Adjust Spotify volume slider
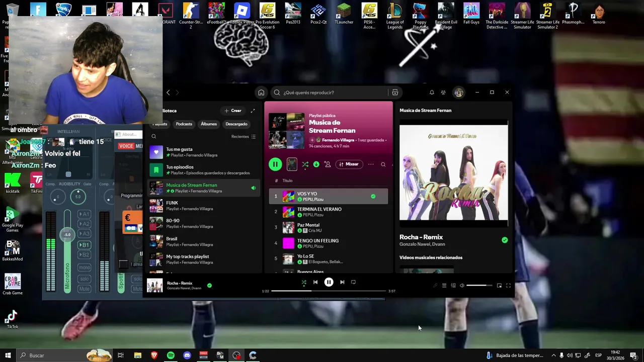Image resolution: width=644 pixels, height=362 pixels. [479, 286]
